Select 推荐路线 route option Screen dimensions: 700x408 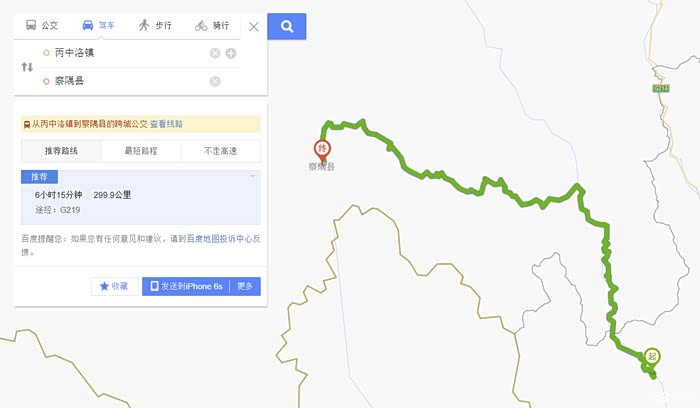pos(61,151)
